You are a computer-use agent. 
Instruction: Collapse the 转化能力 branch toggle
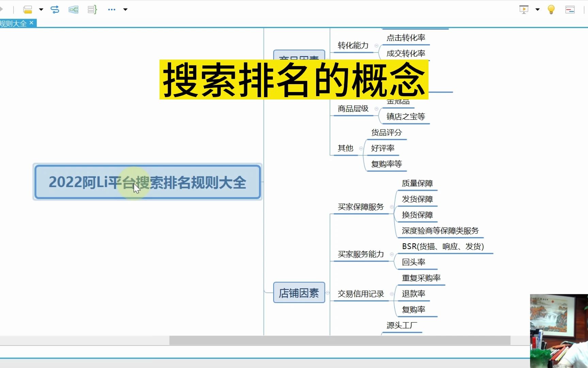pyautogui.click(x=376, y=46)
